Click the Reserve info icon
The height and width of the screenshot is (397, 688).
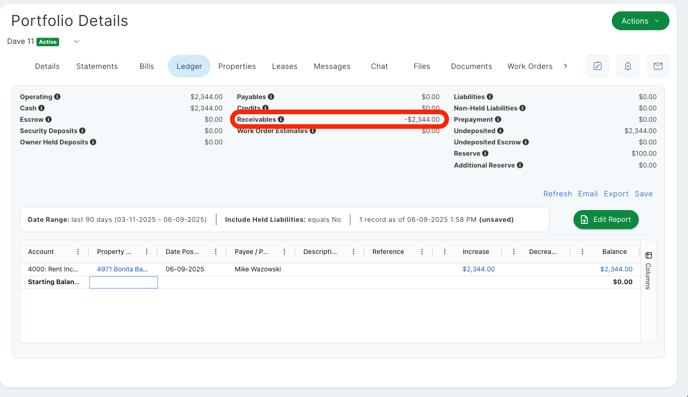coord(485,154)
